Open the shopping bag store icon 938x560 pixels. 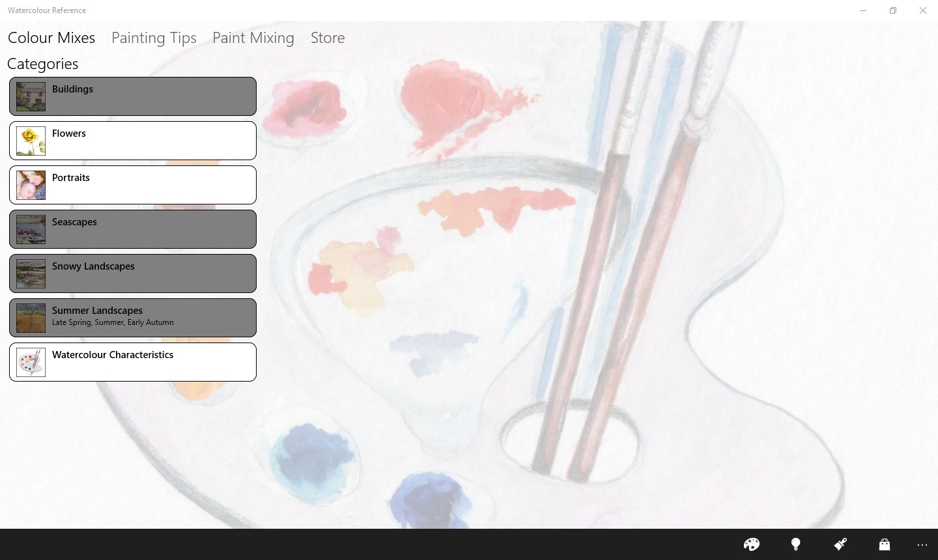tap(884, 544)
